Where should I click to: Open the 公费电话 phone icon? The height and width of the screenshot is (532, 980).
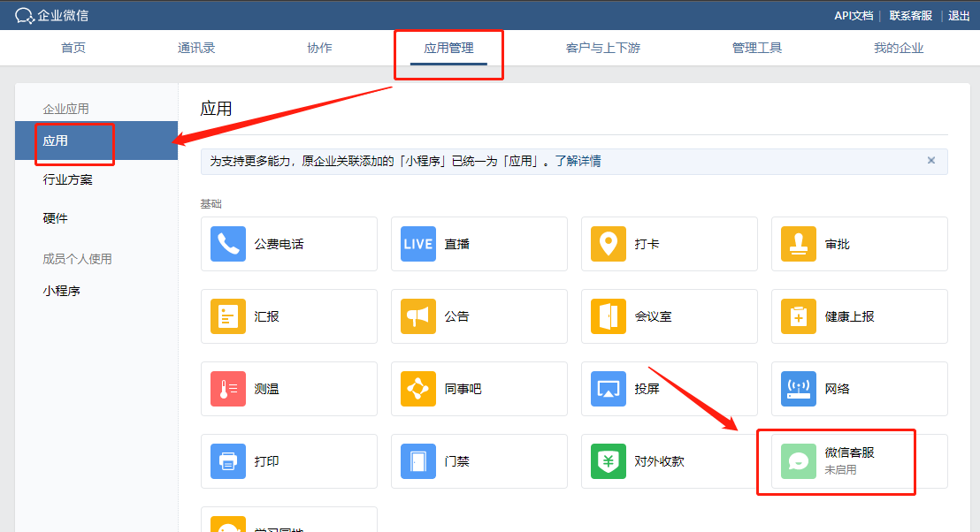click(228, 244)
